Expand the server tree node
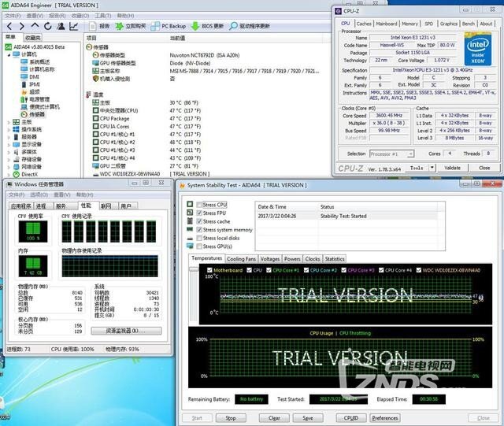Viewport: 504px width, 426px height. (9, 137)
